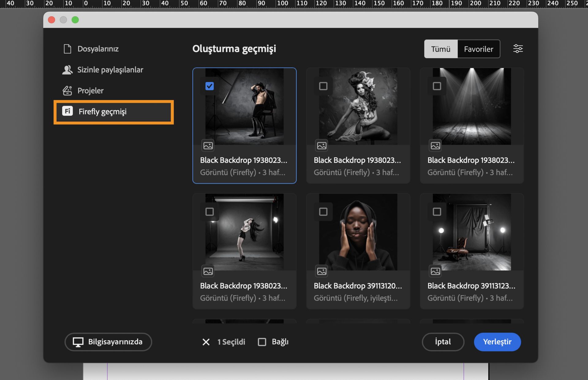Click the Firefly Fi logo icon
This screenshot has height=380, width=588.
pos(68,111)
